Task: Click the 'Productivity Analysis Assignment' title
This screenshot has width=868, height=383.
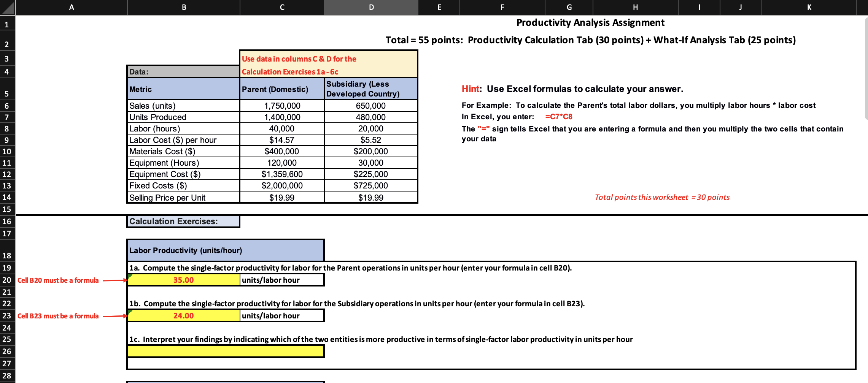Action: 590,23
